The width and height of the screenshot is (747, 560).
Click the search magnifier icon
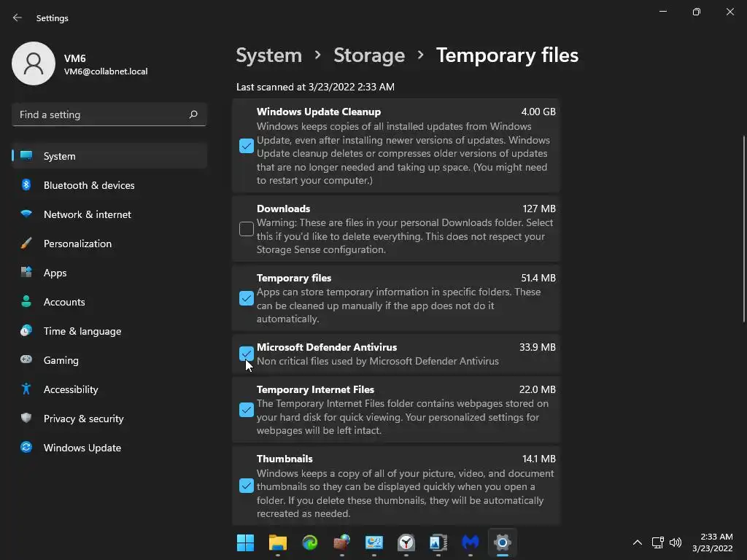[193, 114]
